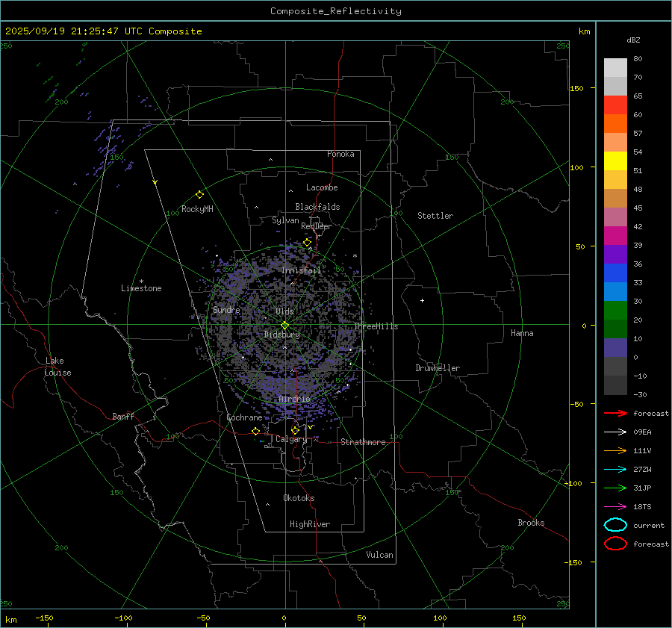Image resolution: width=672 pixels, height=628 pixels.
Task: Click the green 31JP arrow in the legend
Action: pyautogui.click(x=615, y=488)
